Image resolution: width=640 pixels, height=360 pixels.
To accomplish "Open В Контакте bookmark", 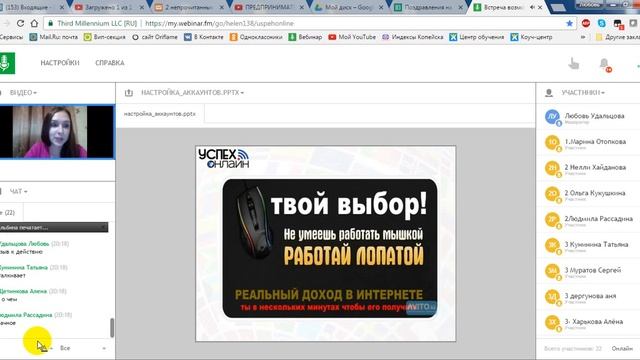I will (x=203, y=37).
